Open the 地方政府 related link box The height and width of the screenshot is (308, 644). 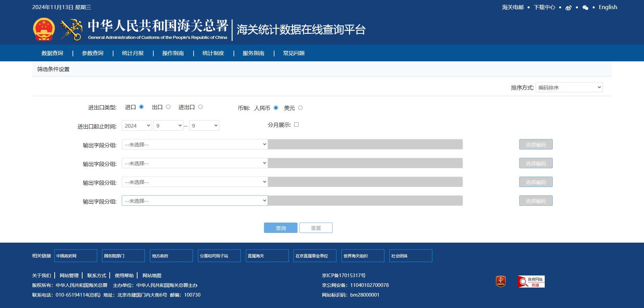coord(171,256)
